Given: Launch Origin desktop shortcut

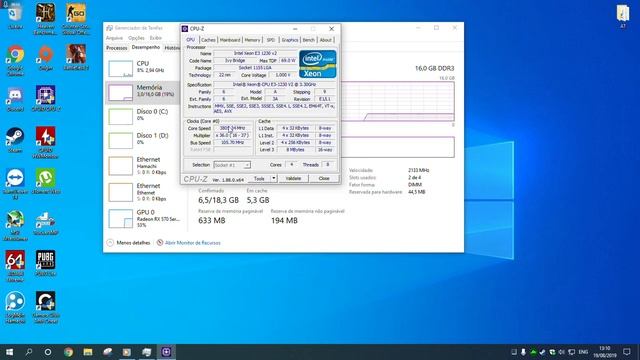Looking at the screenshot, I should point(45,58).
